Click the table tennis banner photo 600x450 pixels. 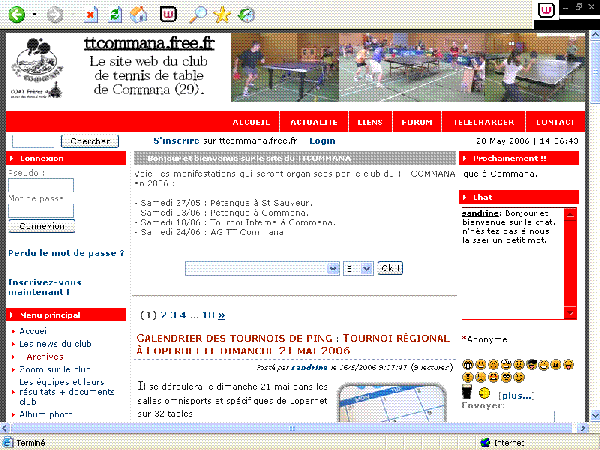pos(408,67)
